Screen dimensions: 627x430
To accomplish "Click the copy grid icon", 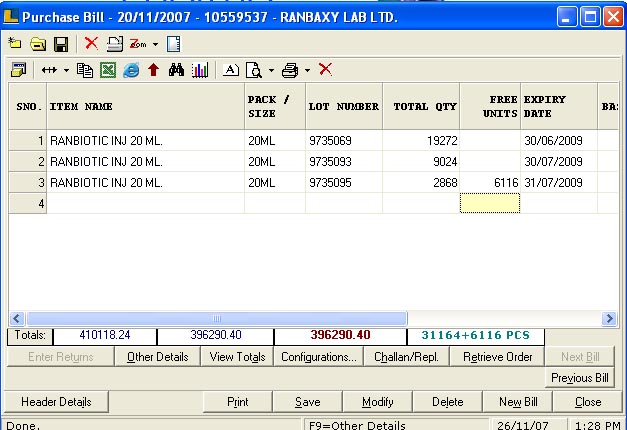I will click(85, 70).
